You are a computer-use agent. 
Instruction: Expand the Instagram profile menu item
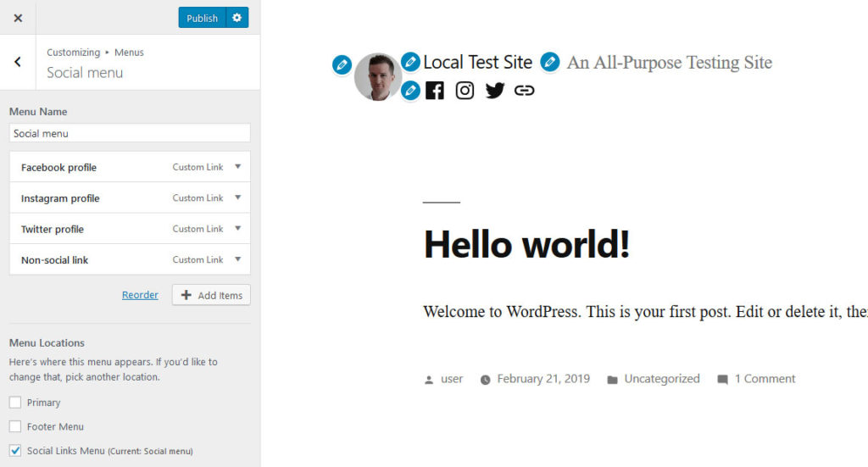pos(237,197)
